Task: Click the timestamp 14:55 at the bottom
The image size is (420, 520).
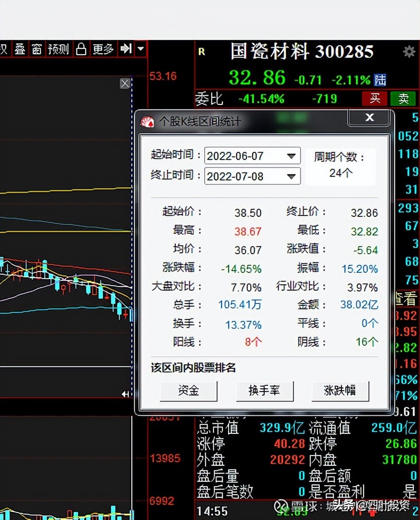Action: (x=212, y=511)
